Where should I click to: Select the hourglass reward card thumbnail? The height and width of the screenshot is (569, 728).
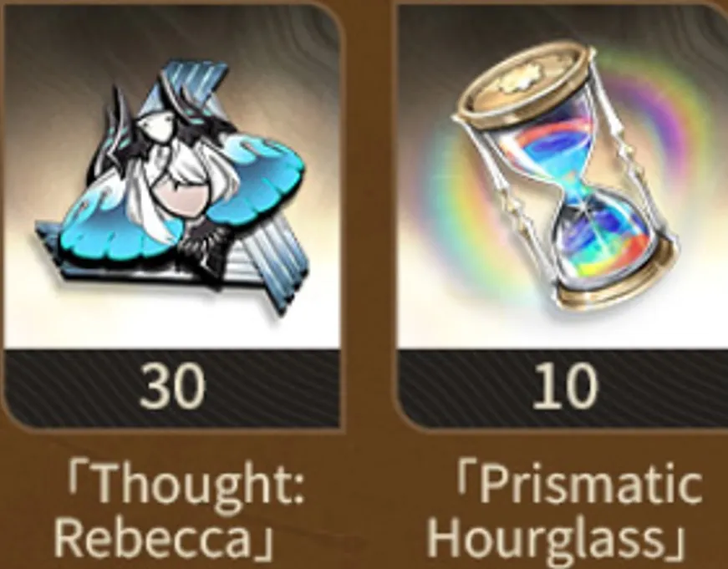(x=563, y=217)
